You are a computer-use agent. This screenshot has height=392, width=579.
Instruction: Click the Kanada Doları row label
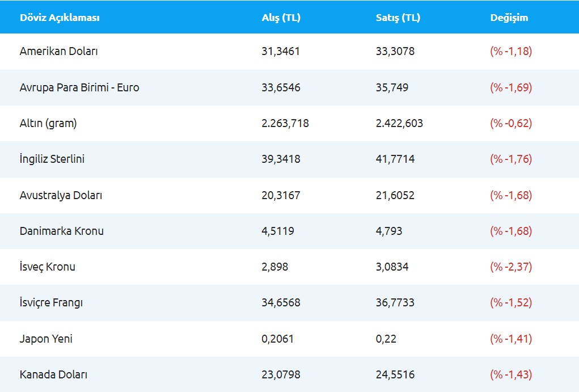53,374
